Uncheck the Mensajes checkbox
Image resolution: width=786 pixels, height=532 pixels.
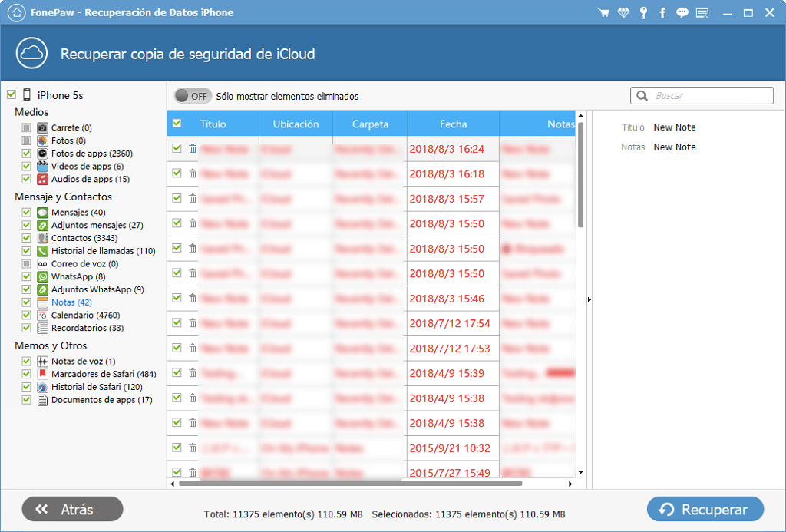(27, 213)
